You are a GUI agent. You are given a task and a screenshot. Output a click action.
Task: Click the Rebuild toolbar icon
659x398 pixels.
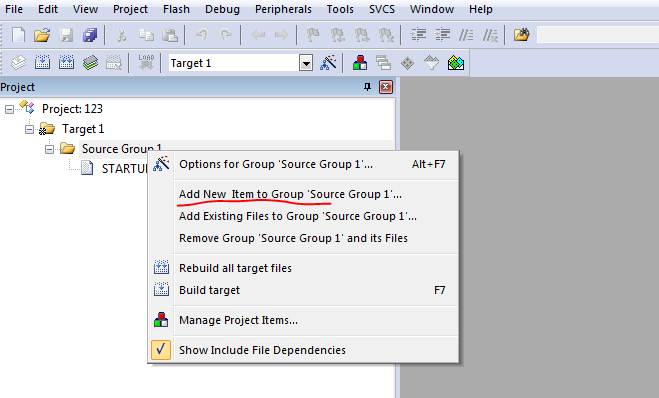click(x=66, y=63)
